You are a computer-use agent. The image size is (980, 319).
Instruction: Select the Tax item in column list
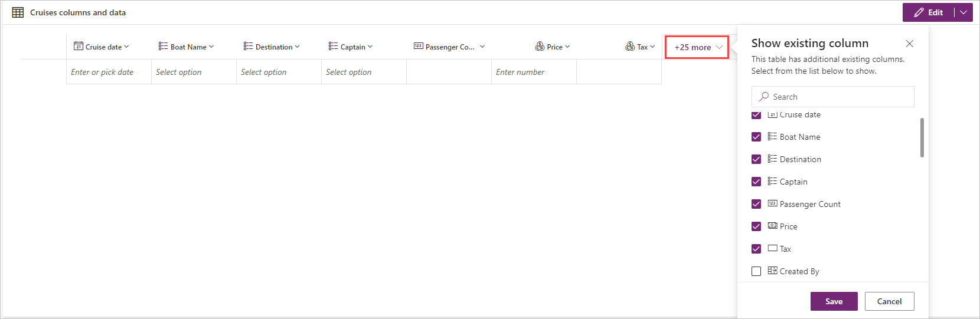pos(785,249)
